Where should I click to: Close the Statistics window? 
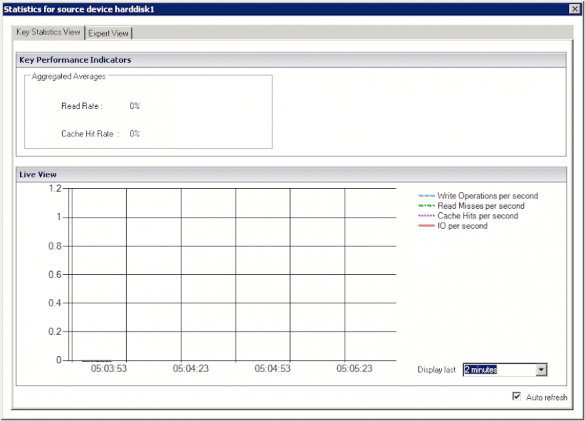point(575,9)
